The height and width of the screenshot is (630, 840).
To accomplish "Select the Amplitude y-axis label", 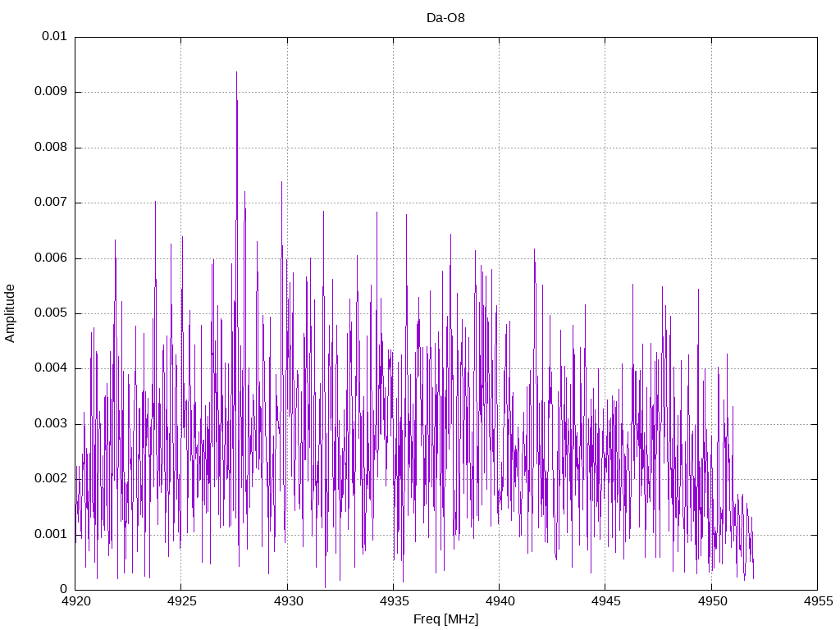I will (10, 313).
